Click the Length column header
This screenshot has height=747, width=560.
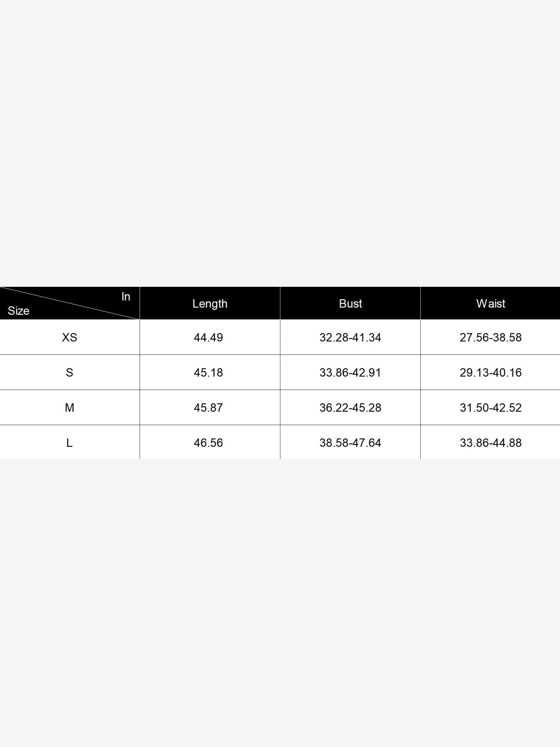pyautogui.click(x=210, y=304)
